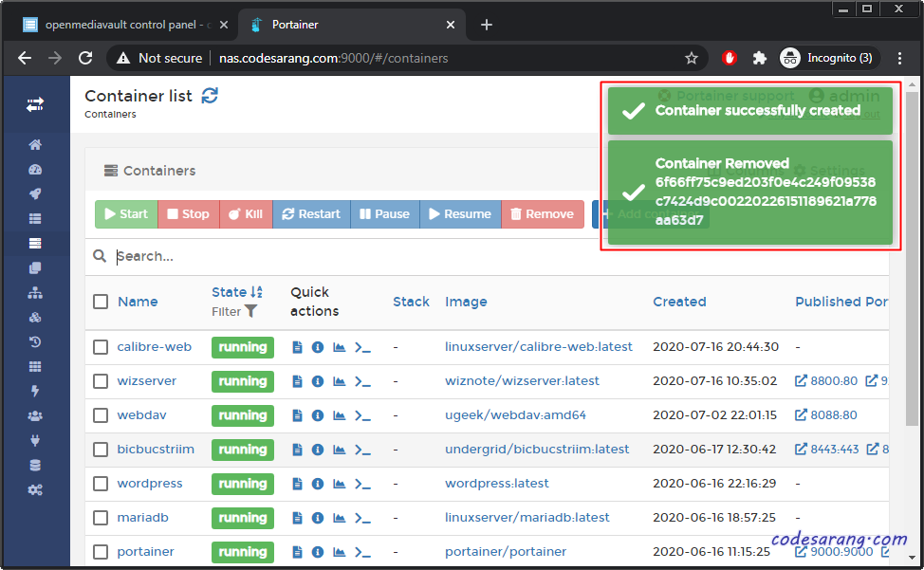Open Registries database icon in sidebar
924x570 pixels.
coord(35,465)
